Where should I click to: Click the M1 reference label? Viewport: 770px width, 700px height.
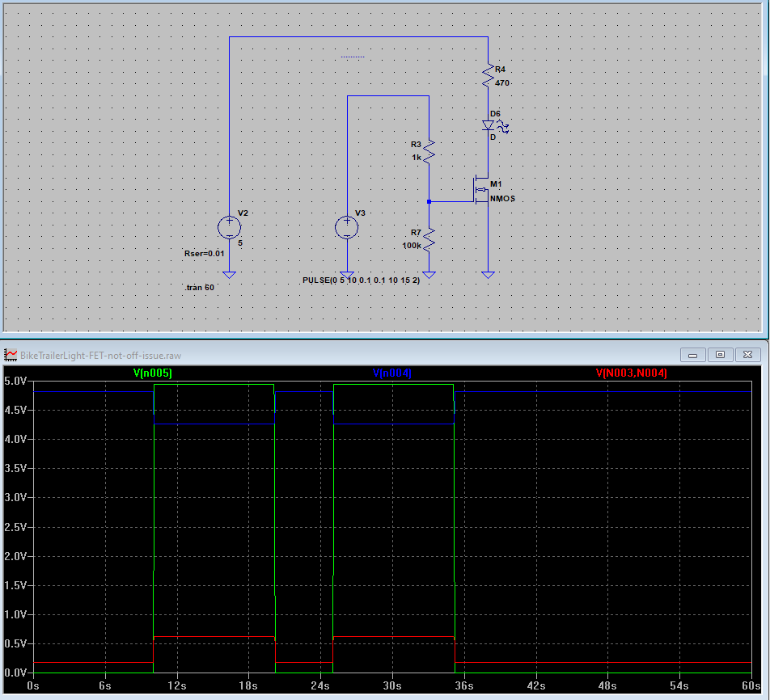[x=496, y=184]
